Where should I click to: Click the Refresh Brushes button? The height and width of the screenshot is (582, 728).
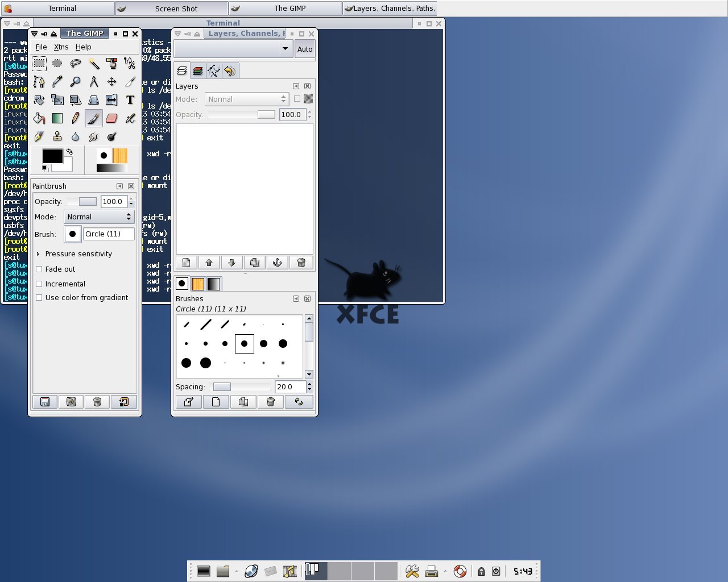pyautogui.click(x=299, y=402)
